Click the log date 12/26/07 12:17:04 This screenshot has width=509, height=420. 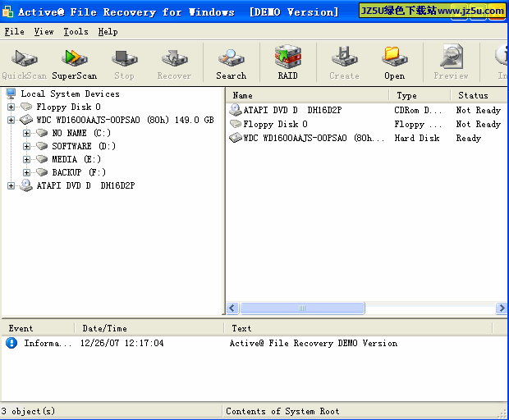[x=122, y=343]
